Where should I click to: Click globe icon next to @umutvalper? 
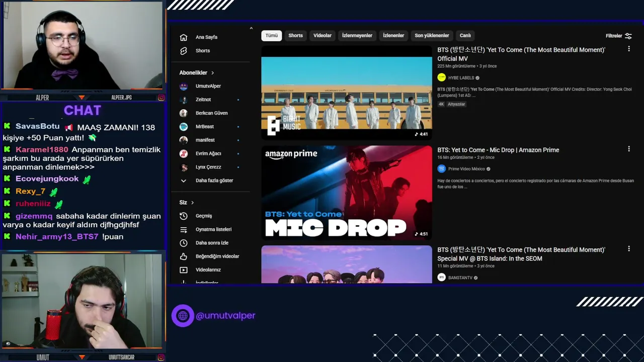click(183, 316)
